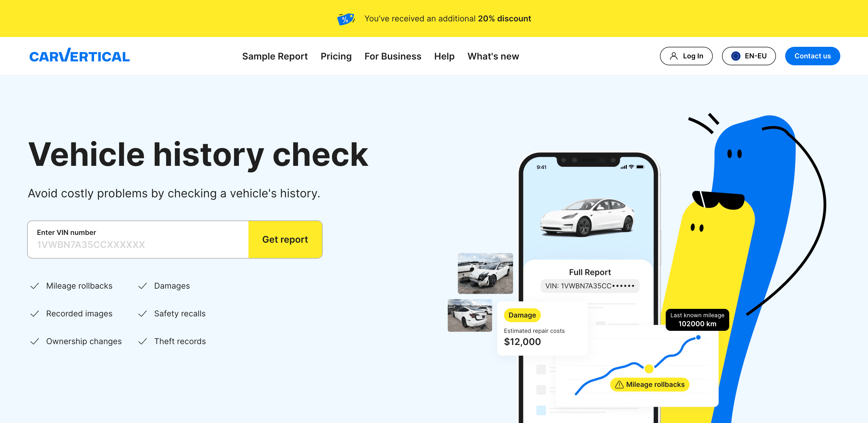Expand the What's new dropdown menu
Screen dimensions: 868x423
[x=493, y=55]
